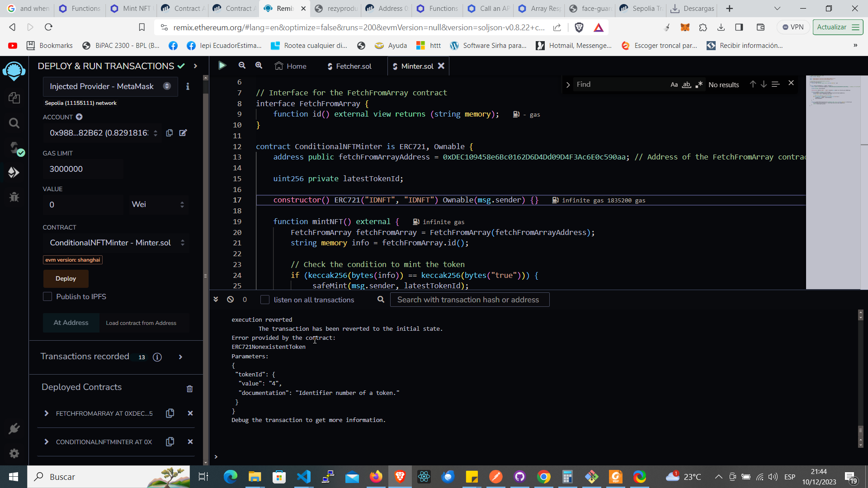The image size is (868, 488).
Task: Click the editor zoom out magnifier icon
Action: (x=242, y=66)
